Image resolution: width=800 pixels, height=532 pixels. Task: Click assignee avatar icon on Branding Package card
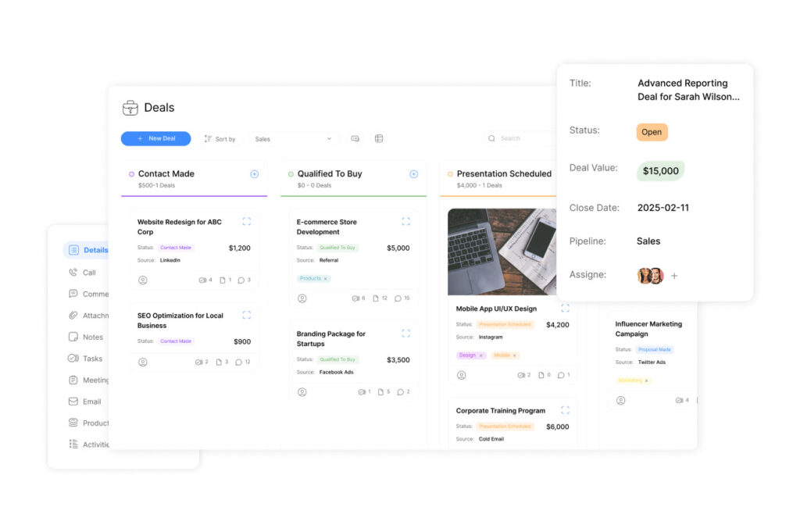[302, 392]
